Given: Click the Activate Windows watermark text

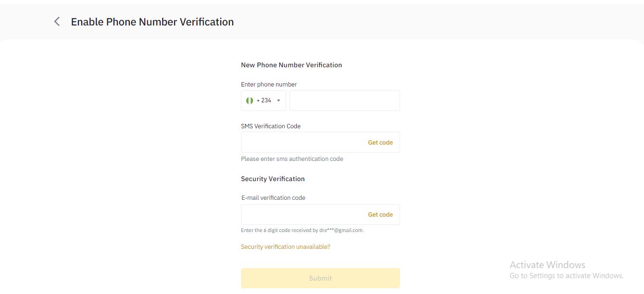Looking at the screenshot, I should [547, 265].
